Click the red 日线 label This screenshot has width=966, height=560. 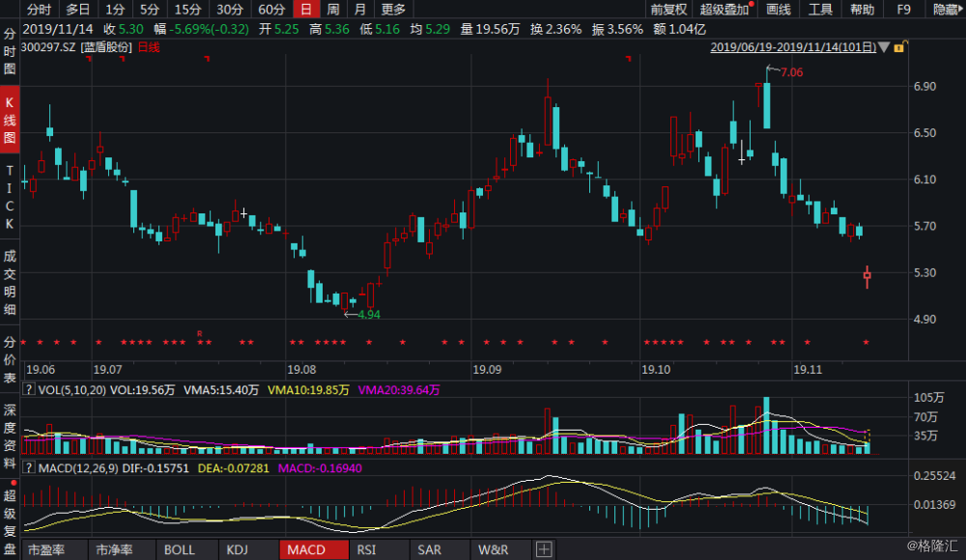(x=149, y=47)
